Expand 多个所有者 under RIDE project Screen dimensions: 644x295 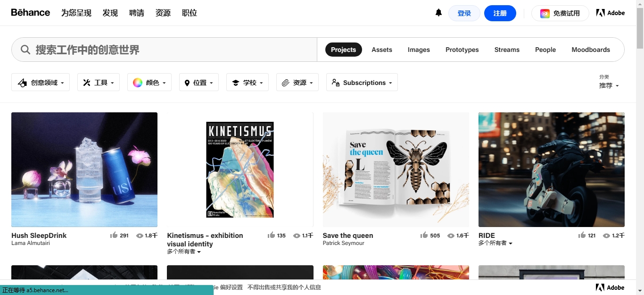point(495,243)
